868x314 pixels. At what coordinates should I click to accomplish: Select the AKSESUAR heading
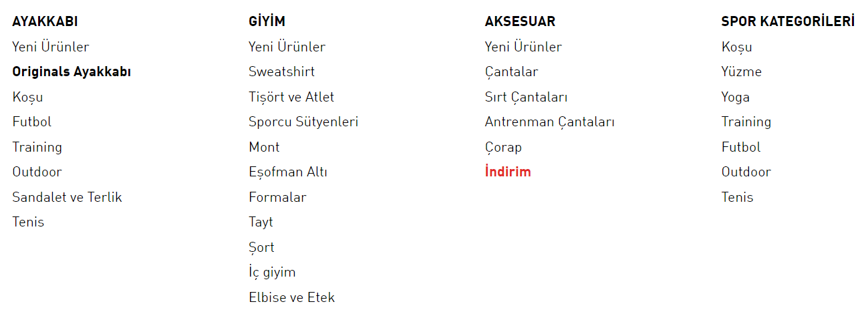(x=520, y=21)
